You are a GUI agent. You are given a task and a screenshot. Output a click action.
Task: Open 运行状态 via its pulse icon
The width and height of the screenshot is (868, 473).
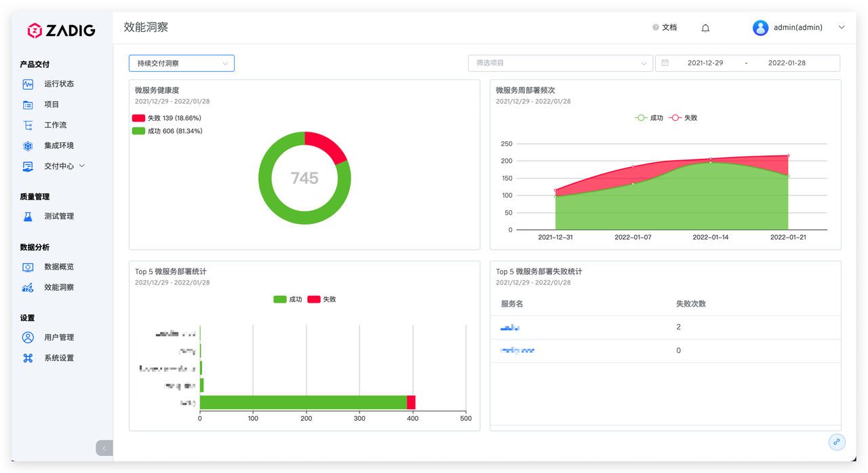tap(28, 84)
